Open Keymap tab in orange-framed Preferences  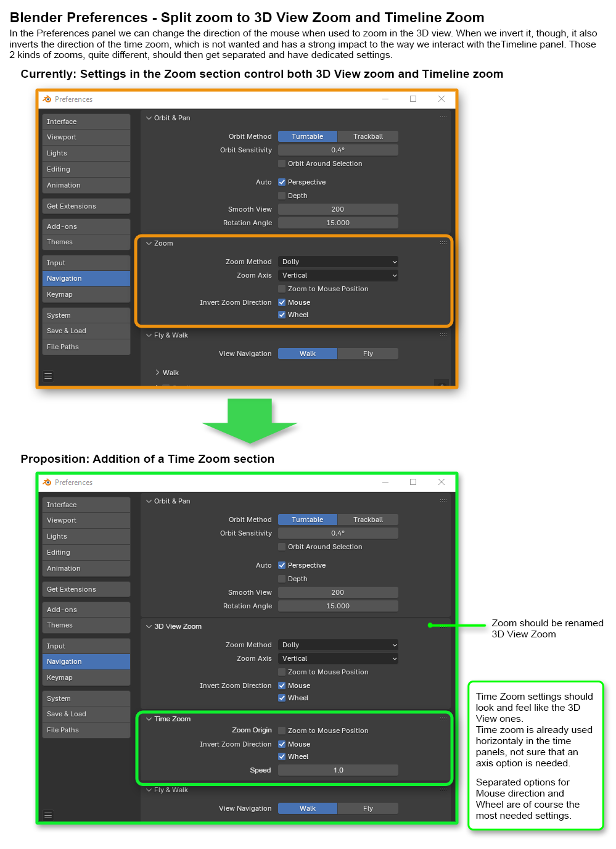pyautogui.click(x=86, y=294)
